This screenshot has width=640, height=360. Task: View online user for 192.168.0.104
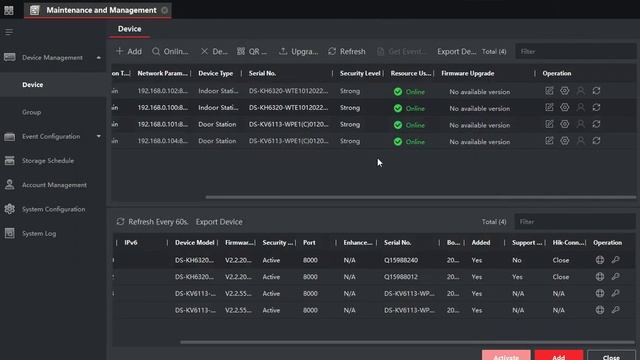click(581, 141)
